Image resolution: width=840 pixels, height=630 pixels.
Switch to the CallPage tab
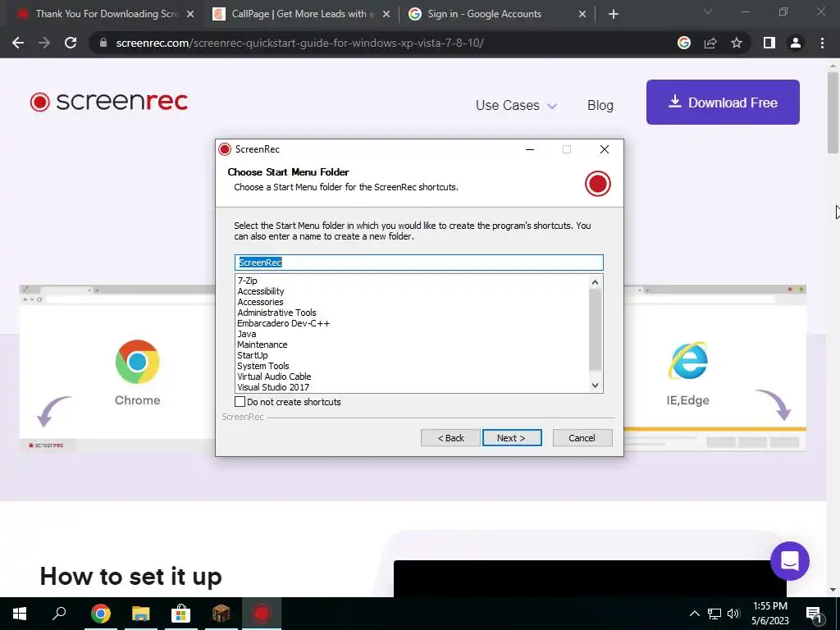[x=302, y=14]
